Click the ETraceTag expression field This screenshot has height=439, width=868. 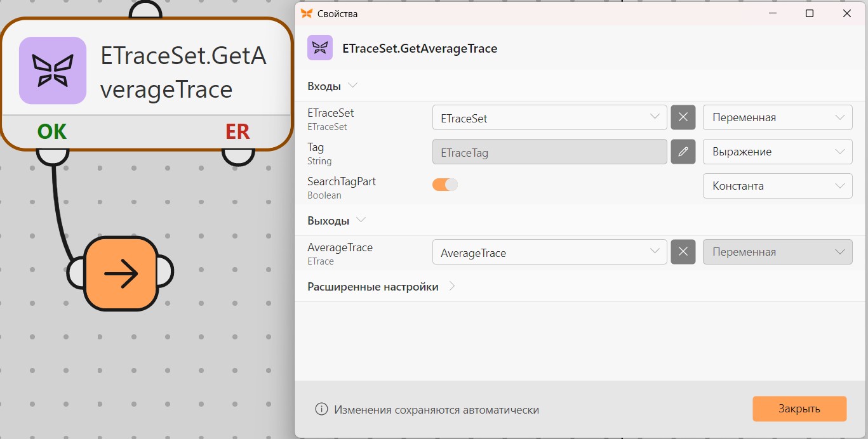pyautogui.click(x=550, y=152)
